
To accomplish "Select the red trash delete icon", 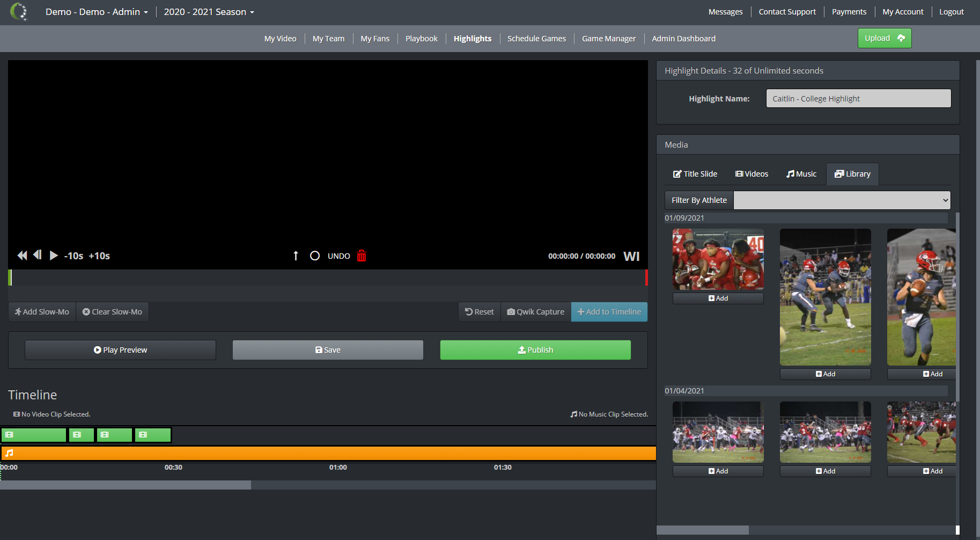I will pos(362,256).
